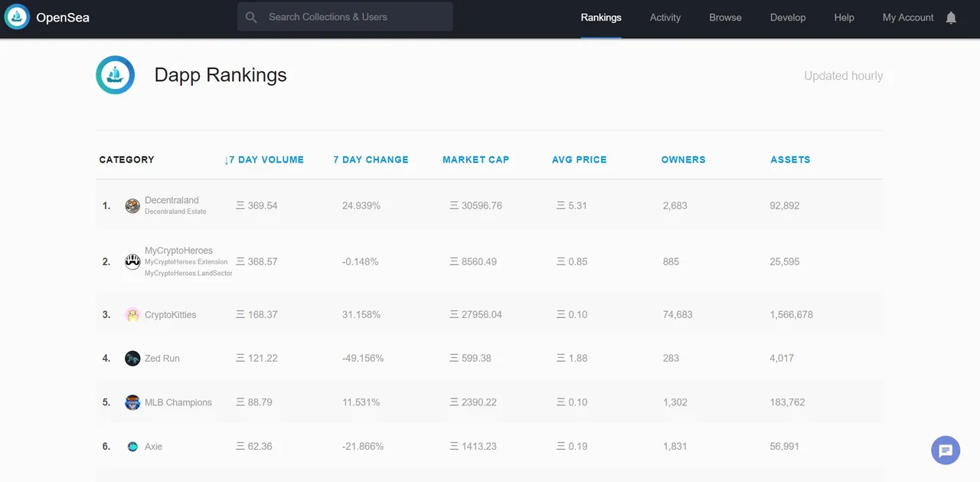
Task: Open the chat support bubble
Action: click(946, 450)
